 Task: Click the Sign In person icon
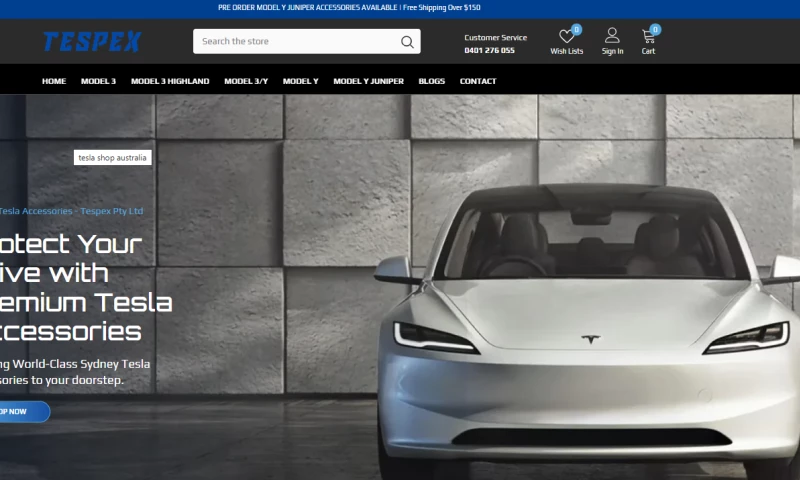coord(612,36)
